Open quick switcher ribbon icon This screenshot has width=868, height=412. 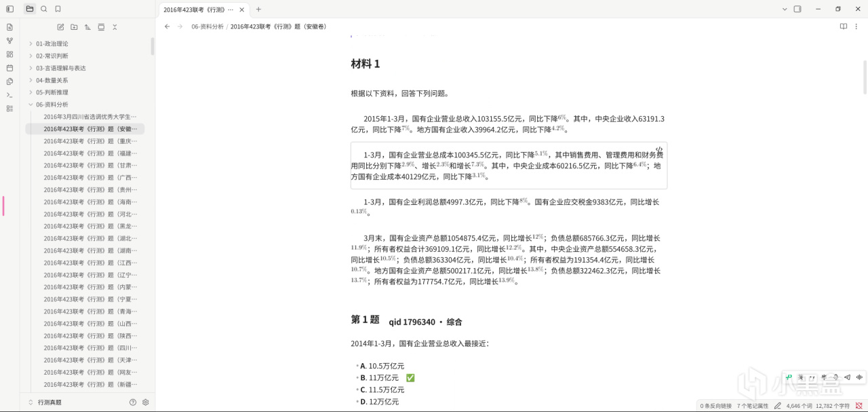(x=9, y=27)
